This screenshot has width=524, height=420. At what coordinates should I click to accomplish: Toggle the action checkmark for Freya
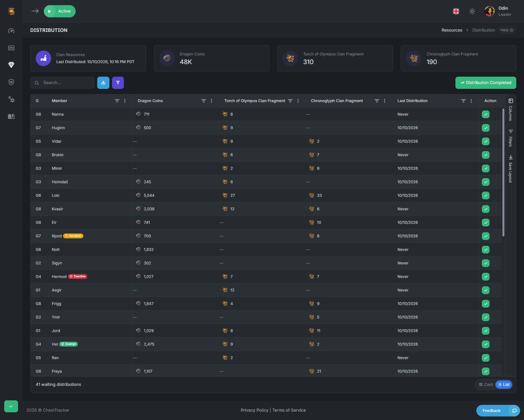point(486,371)
